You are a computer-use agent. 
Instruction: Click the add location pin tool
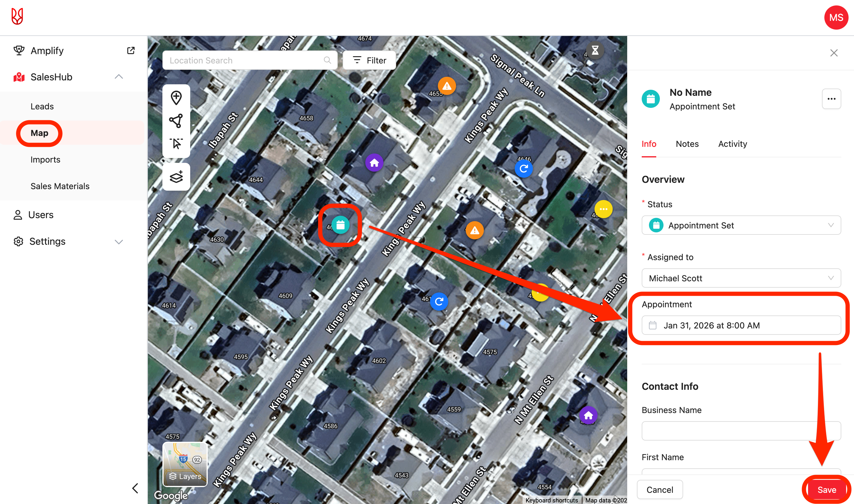(176, 98)
